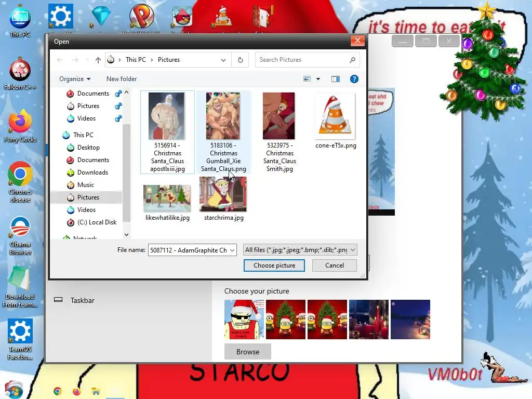
Task: Click the navigation pane scroll-down arrow
Action: coord(126,235)
